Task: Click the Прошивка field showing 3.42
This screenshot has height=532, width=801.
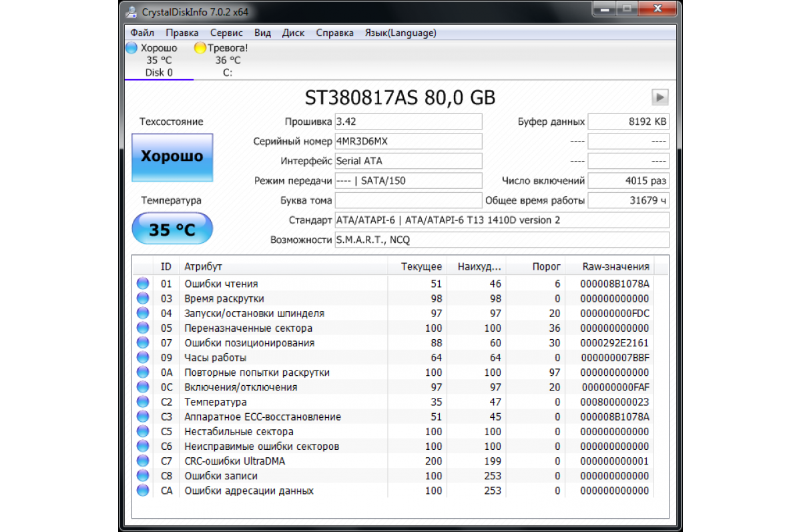Action: point(408,121)
